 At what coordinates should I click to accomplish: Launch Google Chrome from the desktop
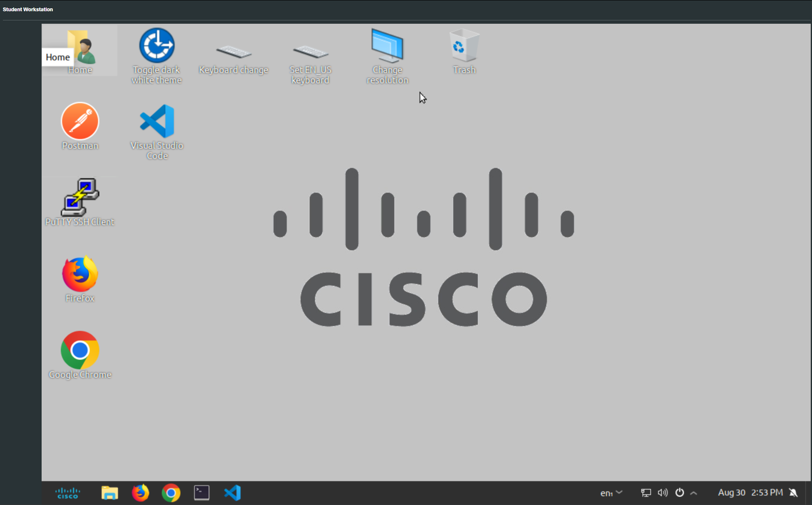point(80,355)
